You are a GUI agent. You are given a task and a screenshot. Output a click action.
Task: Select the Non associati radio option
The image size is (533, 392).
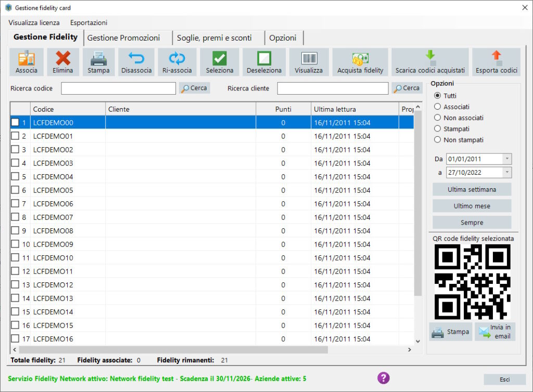tap(437, 118)
